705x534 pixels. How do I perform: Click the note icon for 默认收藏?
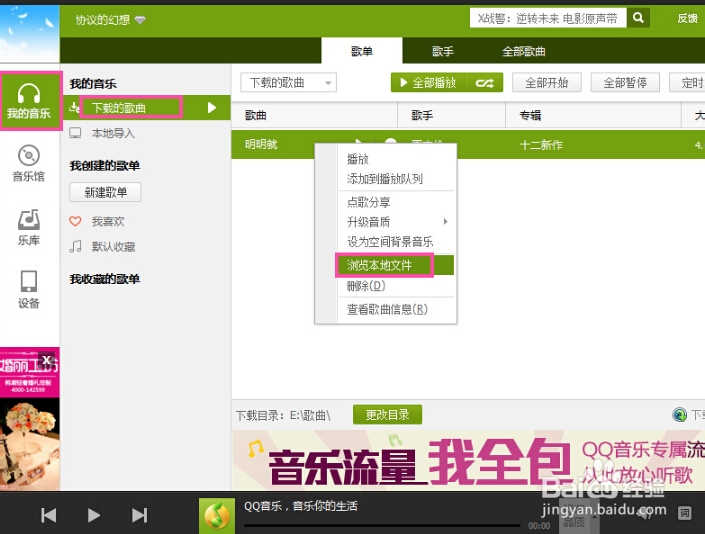pyautogui.click(x=75, y=246)
